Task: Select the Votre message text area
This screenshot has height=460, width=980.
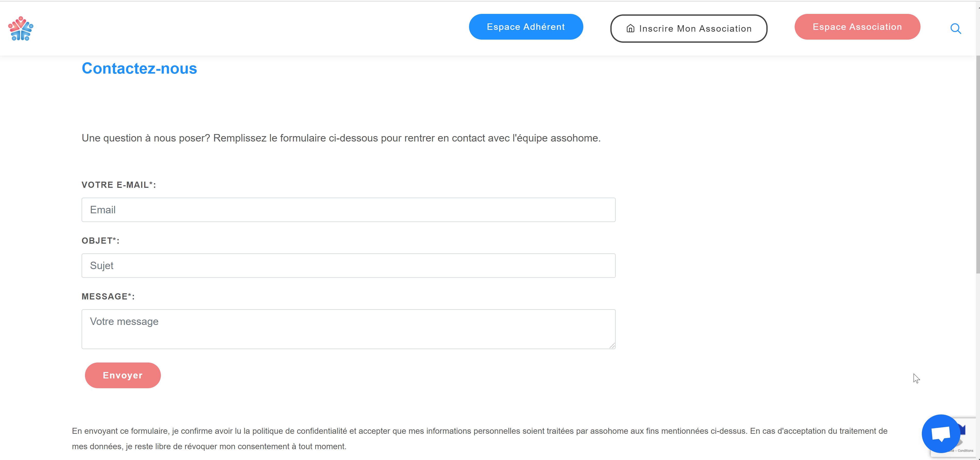Action: point(348,329)
